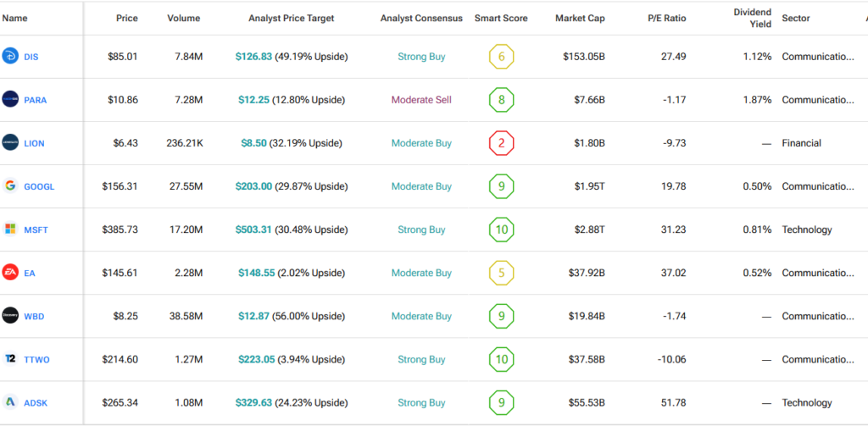This screenshot has width=868, height=426.
Task: Click the Electronic Arts logo beside EA
Action: tap(10, 273)
